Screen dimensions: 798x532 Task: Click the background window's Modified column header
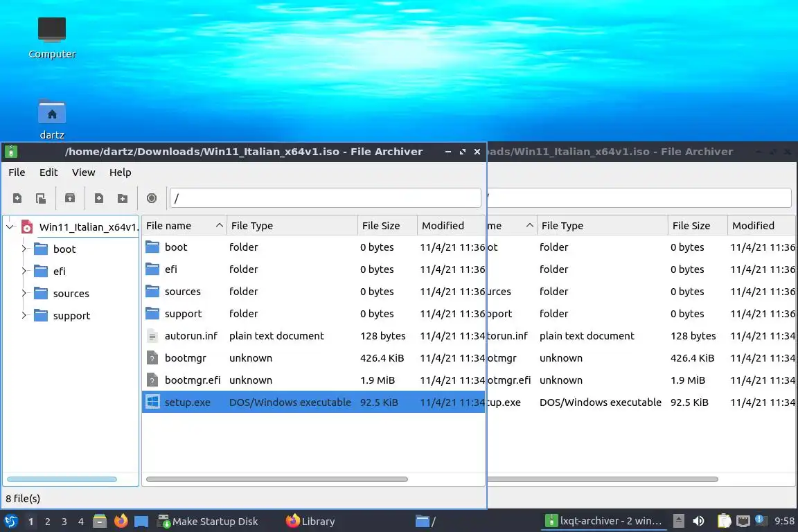click(x=761, y=226)
